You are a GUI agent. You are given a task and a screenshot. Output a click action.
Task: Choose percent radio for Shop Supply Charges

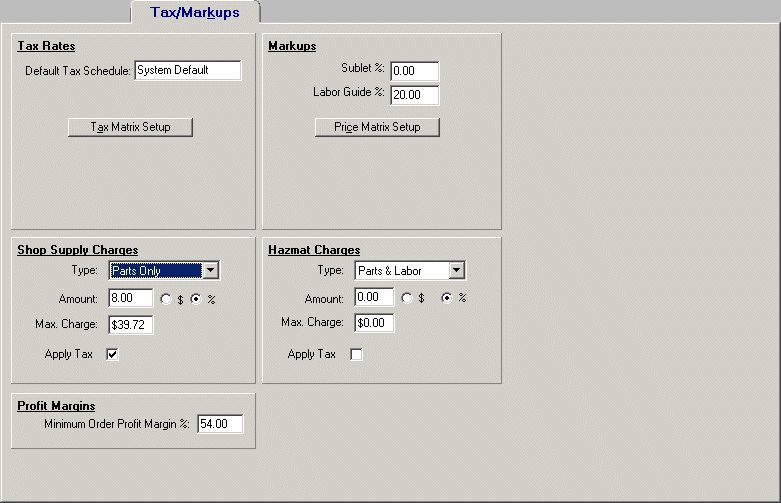coord(195,299)
